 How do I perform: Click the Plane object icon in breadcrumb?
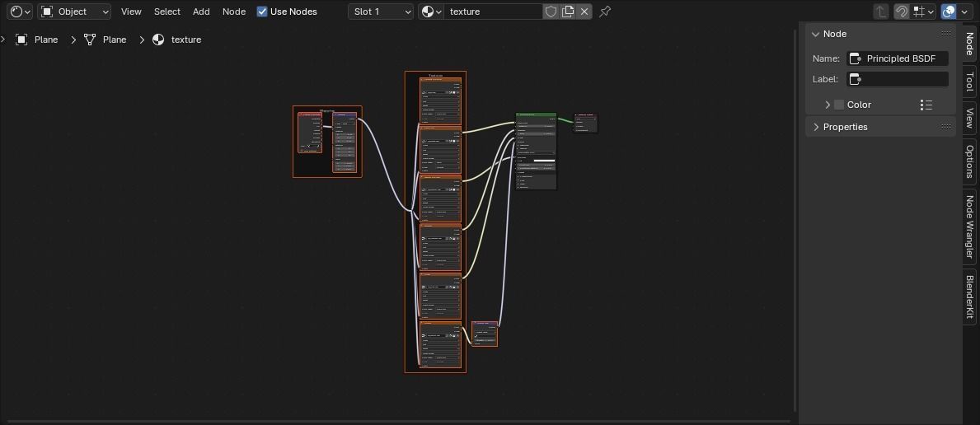pyautogui.click(x=21, y=40)
